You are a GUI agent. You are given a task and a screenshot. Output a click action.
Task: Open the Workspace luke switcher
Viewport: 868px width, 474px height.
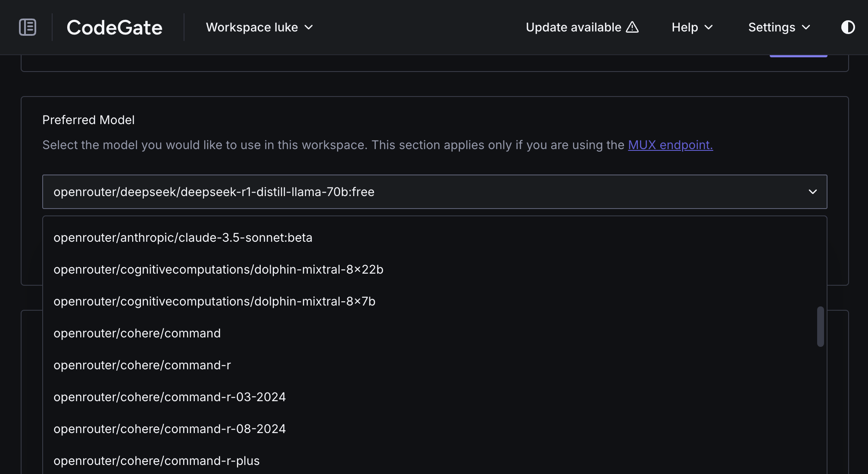(x=259, y=27)
